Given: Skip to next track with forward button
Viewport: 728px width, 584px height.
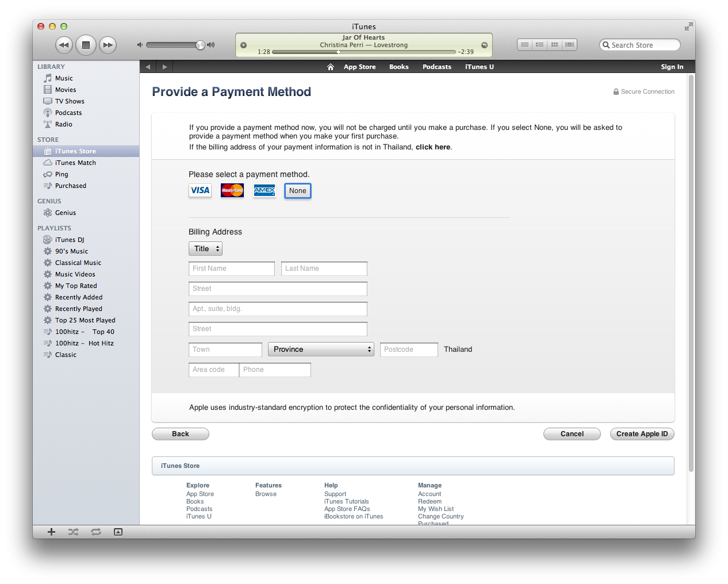Looking at the screenshot, I should [108, 45].
